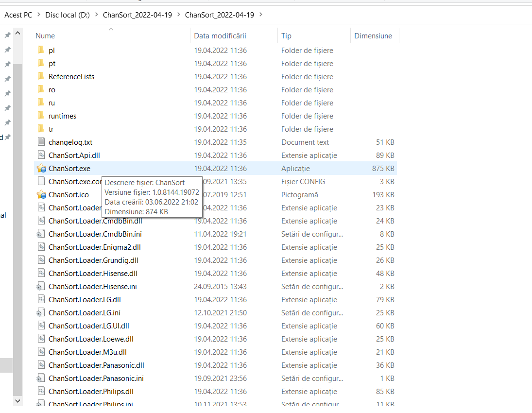532x413 pixels.
Task: Click the ChanSort.Loader.Hisense.ini gear icon
Action: point(41,286)
